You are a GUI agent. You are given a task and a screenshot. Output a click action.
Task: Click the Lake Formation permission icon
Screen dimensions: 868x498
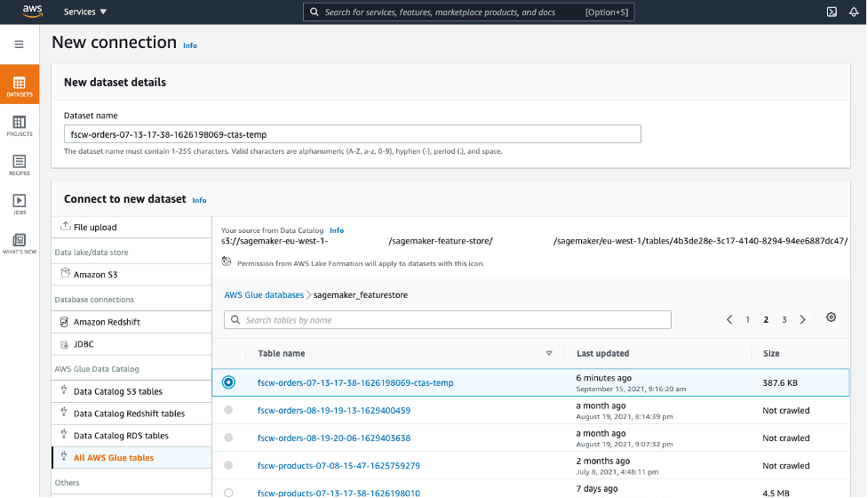coord(227,261)
